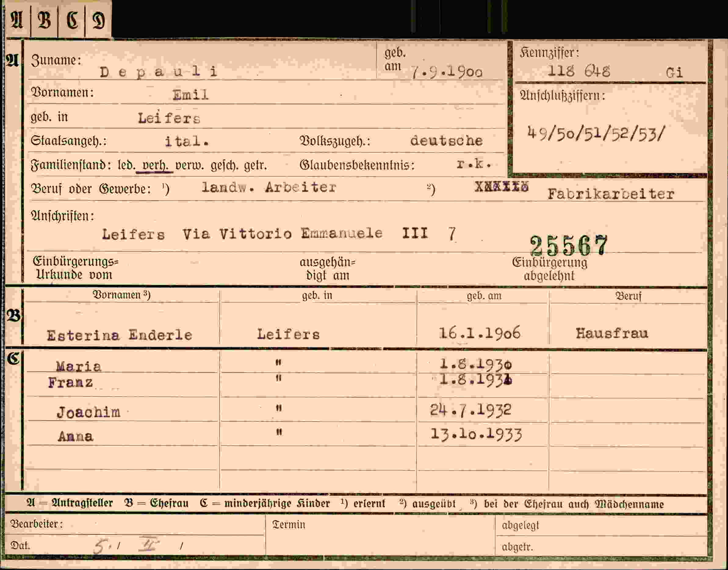Click the index tab letter D
Screen dimensions: 728x570
(99, 20)
